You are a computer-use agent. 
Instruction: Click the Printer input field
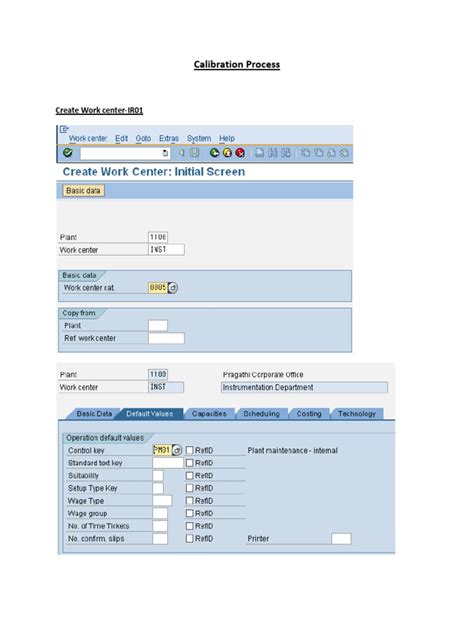(x=341, y=538)
